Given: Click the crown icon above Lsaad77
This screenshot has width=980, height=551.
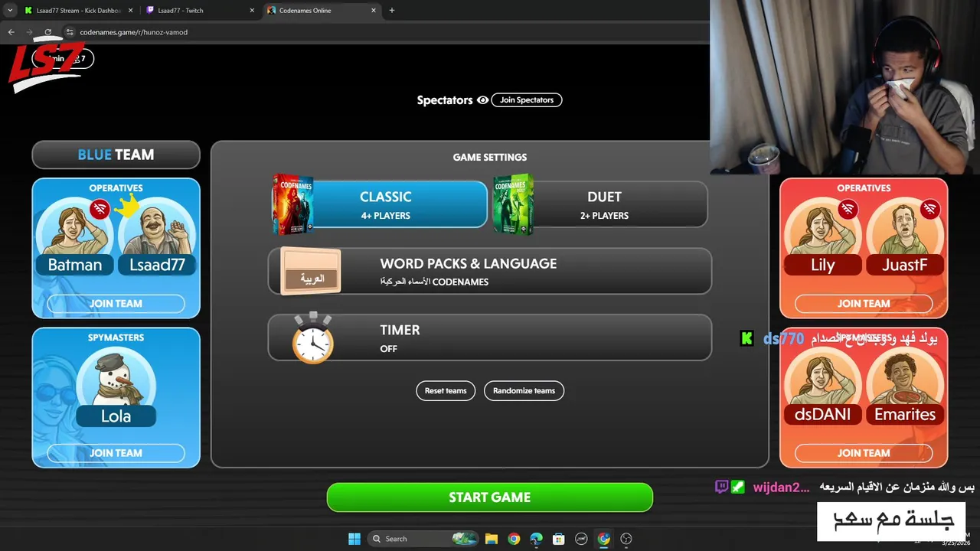Looking at the screenshot, I should point(127,205).
